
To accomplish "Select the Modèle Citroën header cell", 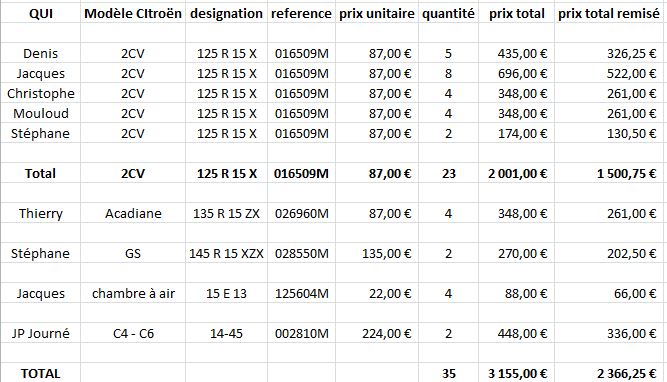I will (133, 14).
